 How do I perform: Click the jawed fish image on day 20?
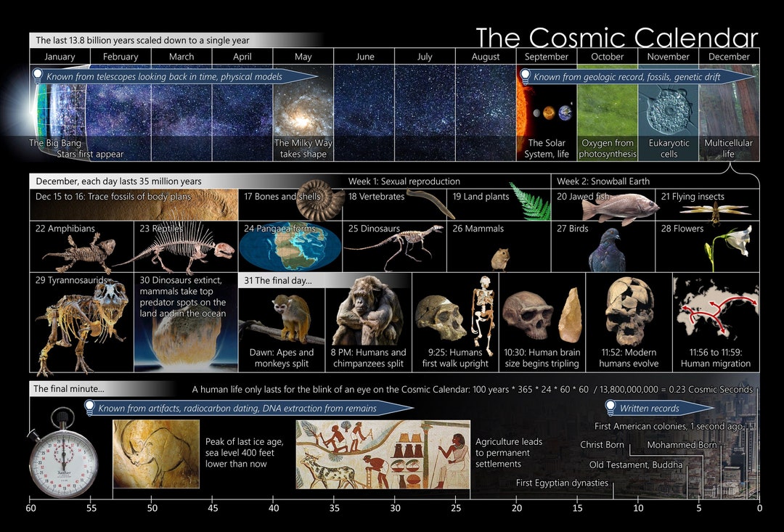coord(624,205)
